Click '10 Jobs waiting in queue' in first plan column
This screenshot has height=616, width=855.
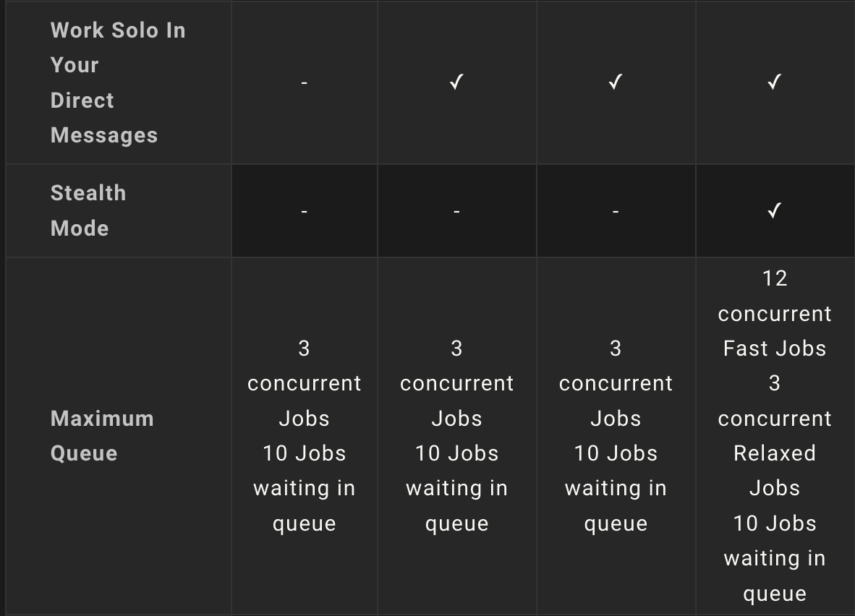pos(304,488)
